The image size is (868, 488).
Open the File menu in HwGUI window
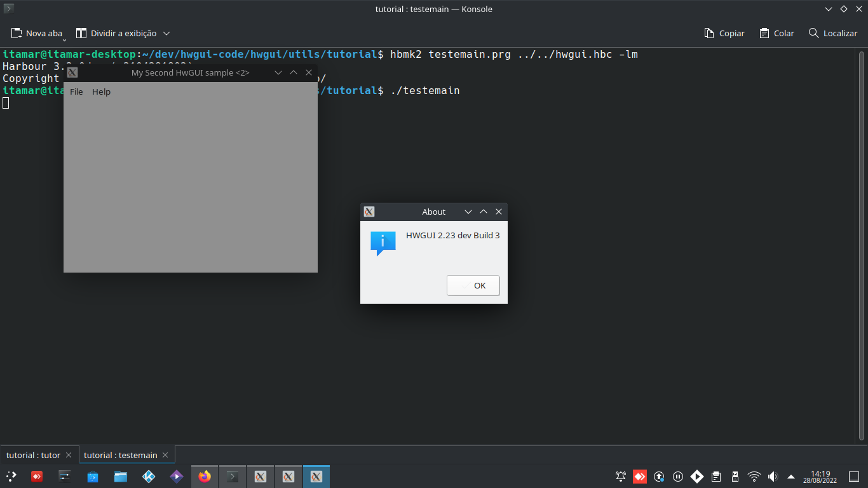tap(76, 91)
